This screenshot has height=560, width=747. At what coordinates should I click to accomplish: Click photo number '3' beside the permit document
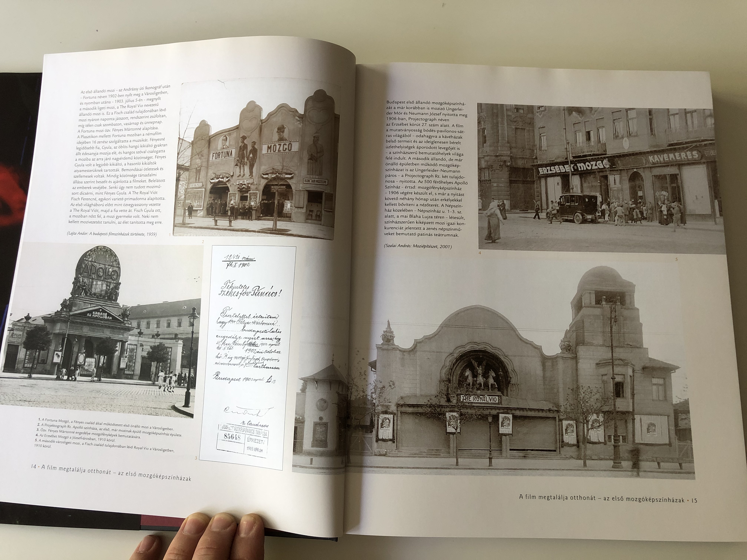point(196,458)
